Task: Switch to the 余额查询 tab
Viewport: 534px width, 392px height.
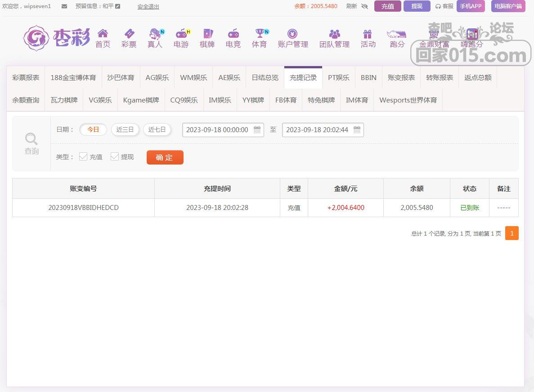Action: [x=26, y=100]
